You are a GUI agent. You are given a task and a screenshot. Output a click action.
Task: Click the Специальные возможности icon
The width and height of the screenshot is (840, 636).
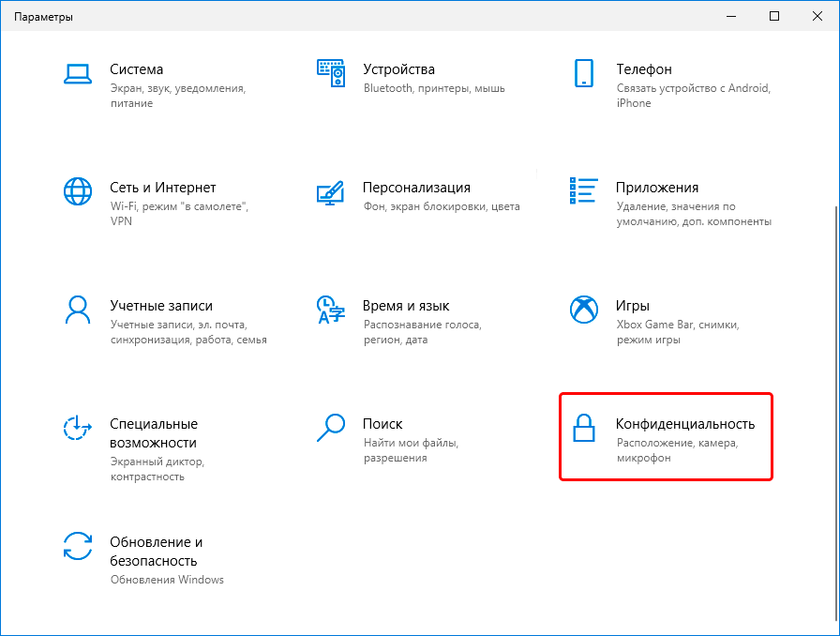[x=78, y=428]
